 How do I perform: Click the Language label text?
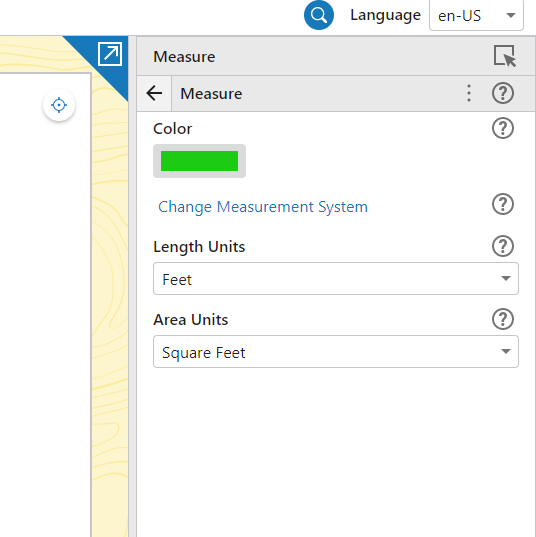385,15
